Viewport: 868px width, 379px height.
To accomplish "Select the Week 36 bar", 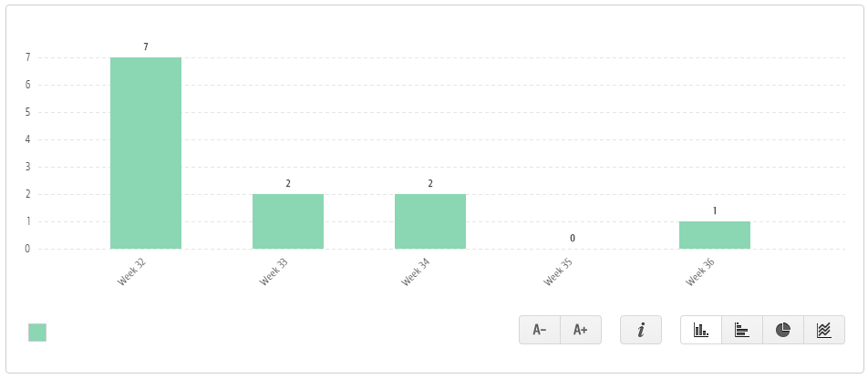I will click(715, 235).
